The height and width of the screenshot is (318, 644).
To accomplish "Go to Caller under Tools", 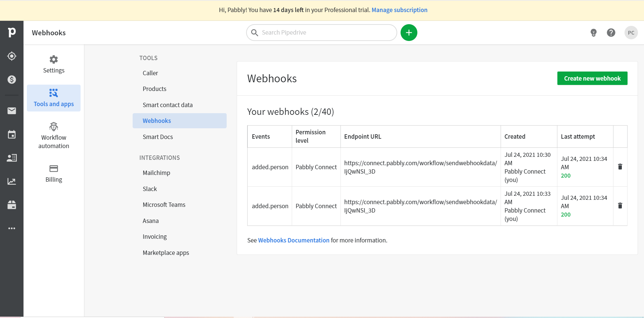I will 150,73.
